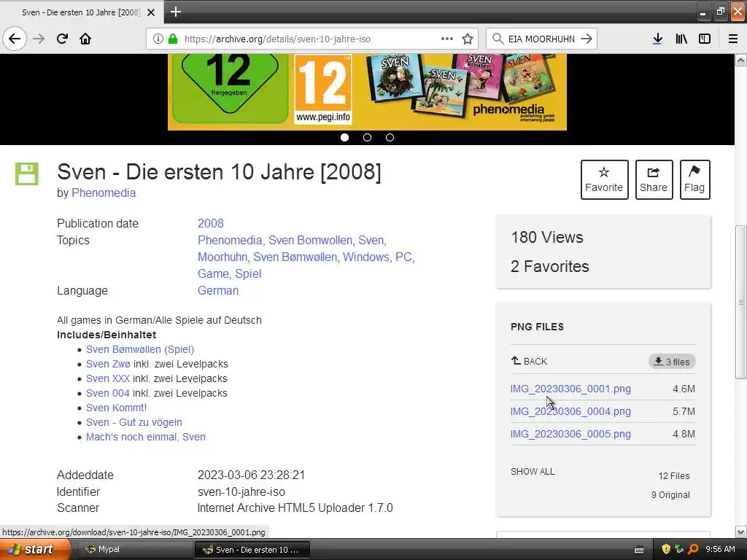Select the third carousel image dot
Image resolution: width=747 pixels, height=560 pixels.
coord(390,138)
